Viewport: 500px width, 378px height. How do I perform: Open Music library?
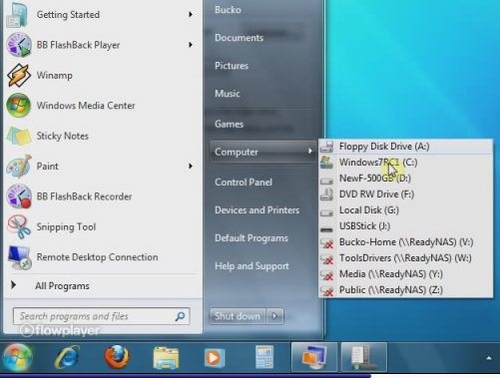pos(227,94)
